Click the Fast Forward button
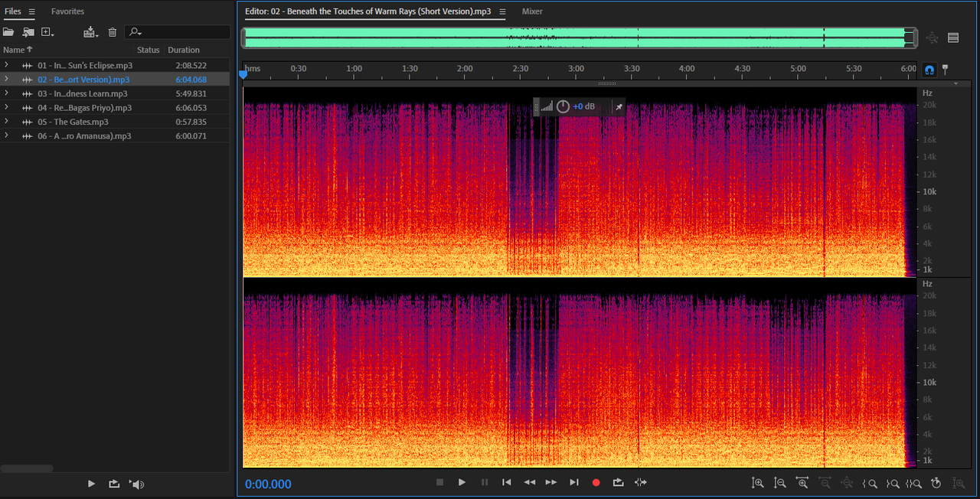 551,482
